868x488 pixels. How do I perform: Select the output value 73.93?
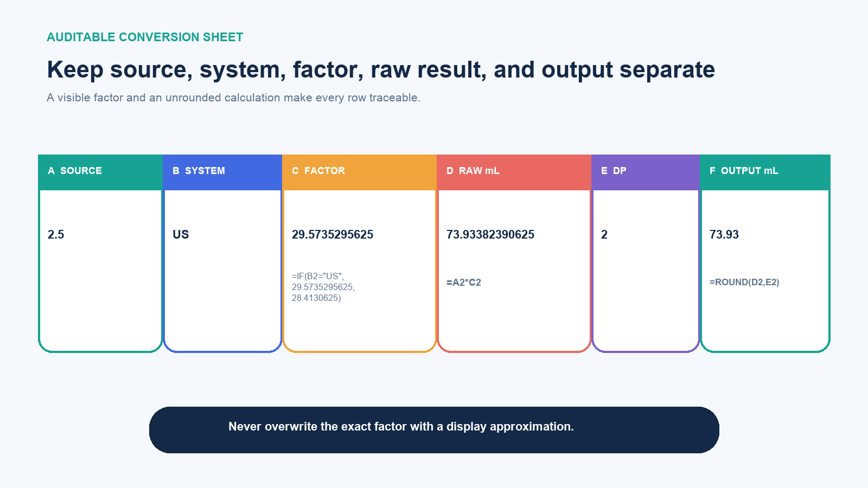[724, 235]
